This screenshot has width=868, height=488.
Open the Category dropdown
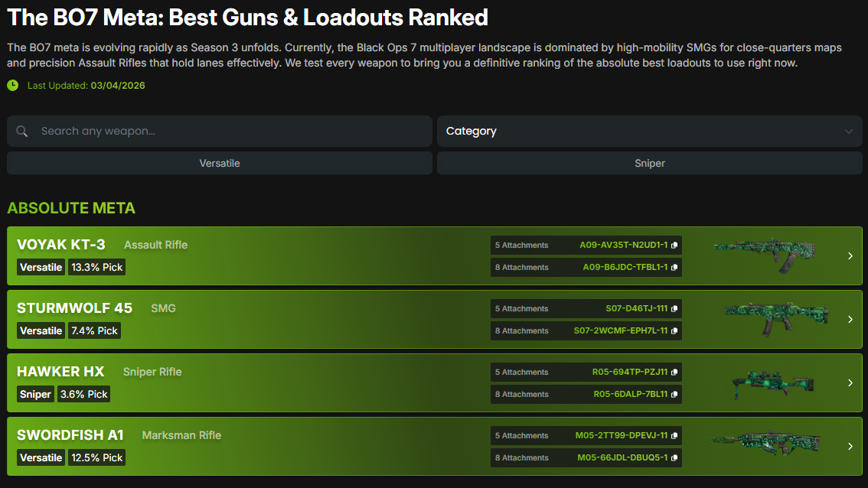point(649,132)
